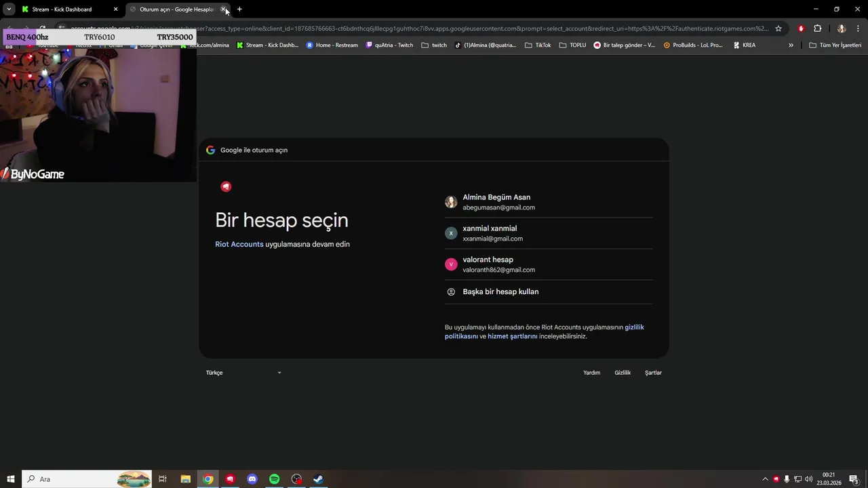Screen dimensions: 868x488
Task: Open the notification center icon
Action: [x=854, y=479]
